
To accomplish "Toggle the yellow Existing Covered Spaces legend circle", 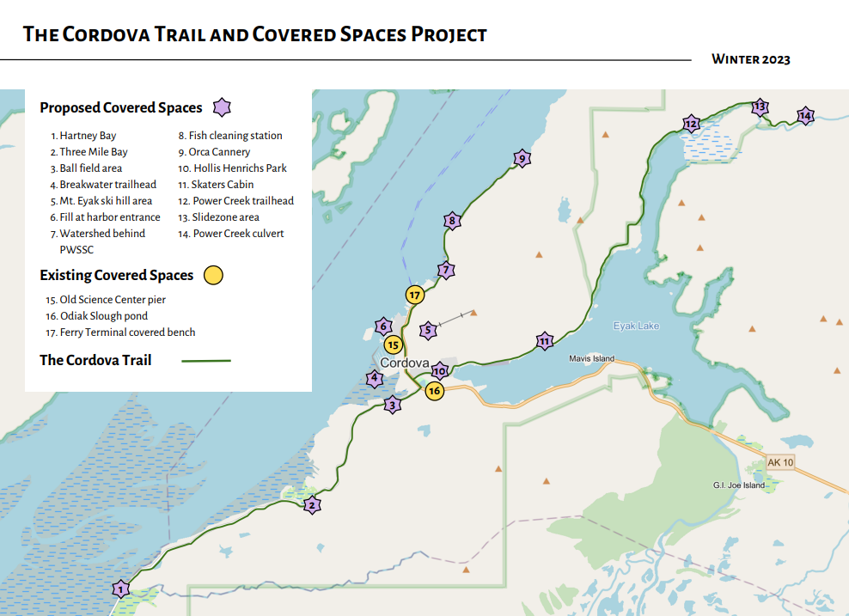I will (213, 275).
